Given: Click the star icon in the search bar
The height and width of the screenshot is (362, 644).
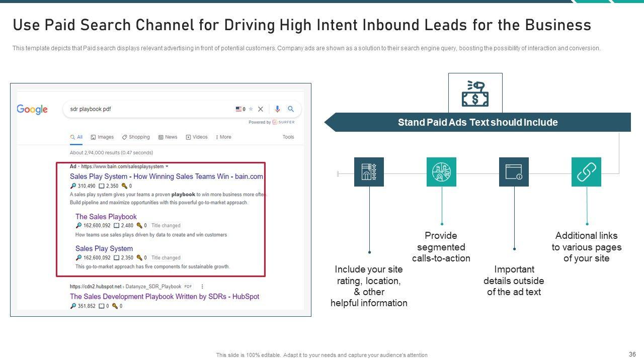Looking at the screenshot, I should pos(251,109).
